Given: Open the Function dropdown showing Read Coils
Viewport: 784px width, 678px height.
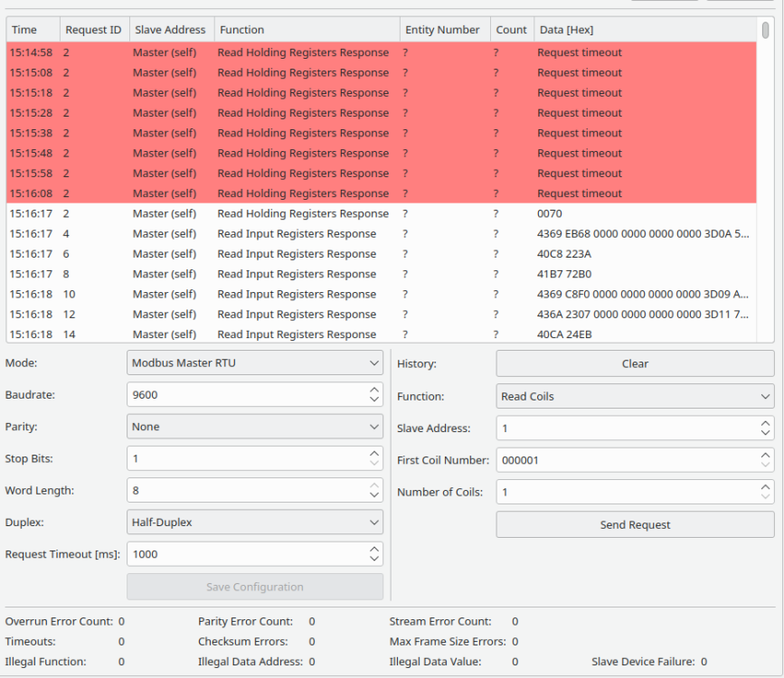Looking at the screenshot, I should tap(635, 396).
